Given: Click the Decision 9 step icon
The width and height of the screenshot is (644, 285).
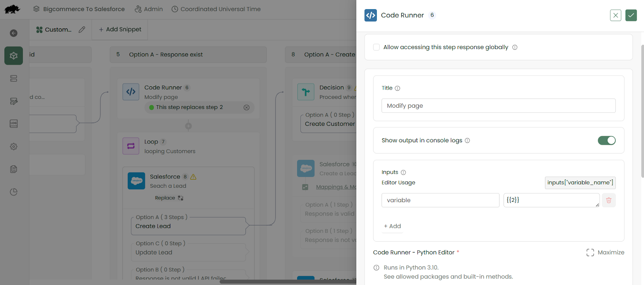Looking at the screenshot, I should click(306, 92).
